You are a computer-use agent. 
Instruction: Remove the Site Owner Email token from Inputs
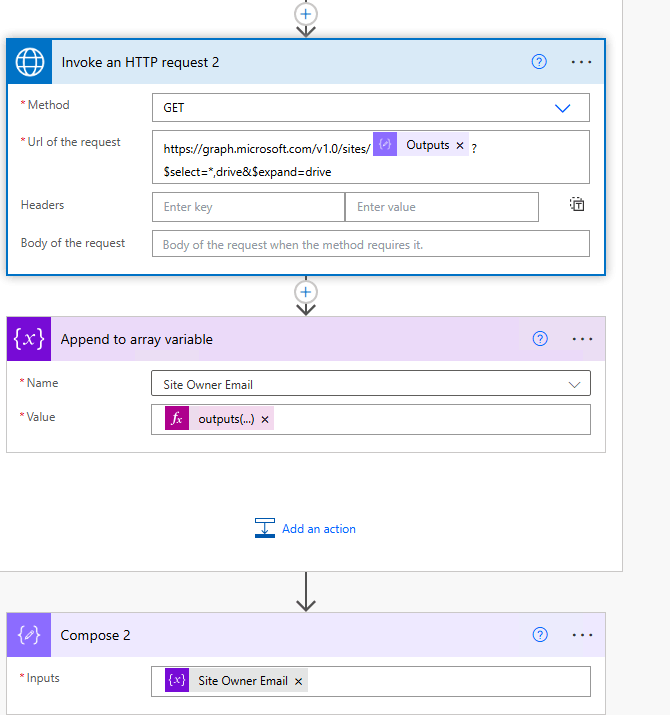(x=298, y=681)
